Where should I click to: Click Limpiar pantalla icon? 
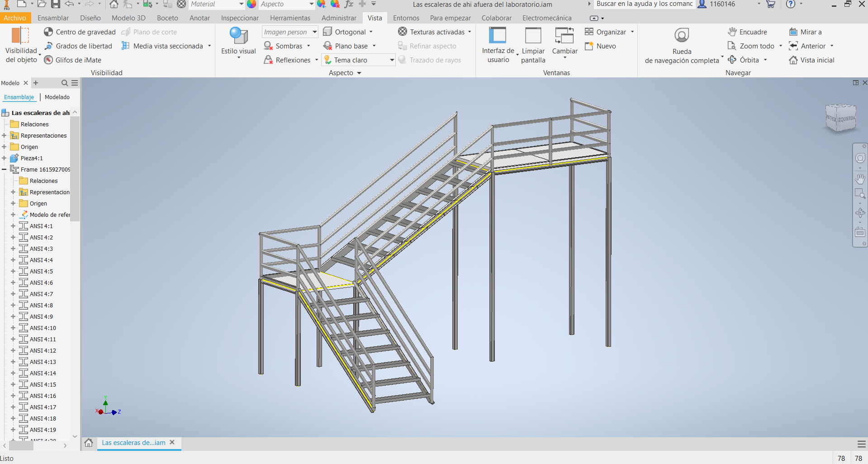(x=533, y=36)
